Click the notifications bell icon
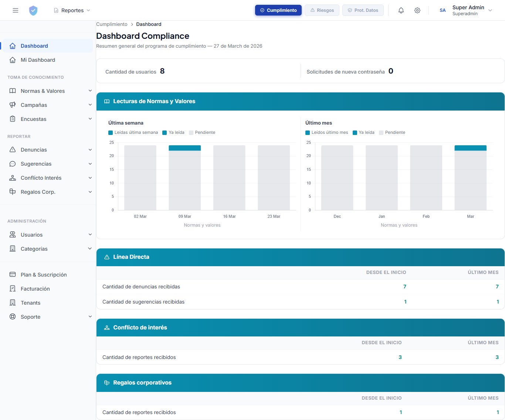This screenshot has width=505, height=420. click(401, 10)
